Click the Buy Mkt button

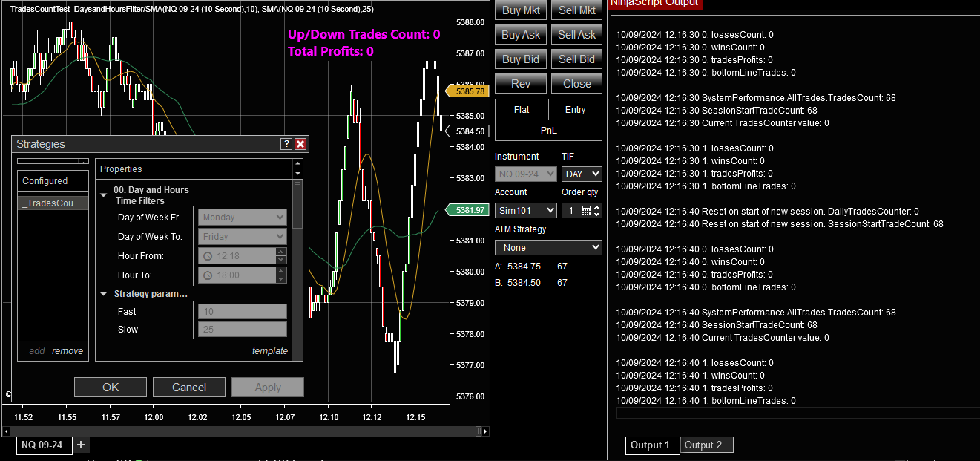pyautogui.click(x=519, y=10)
